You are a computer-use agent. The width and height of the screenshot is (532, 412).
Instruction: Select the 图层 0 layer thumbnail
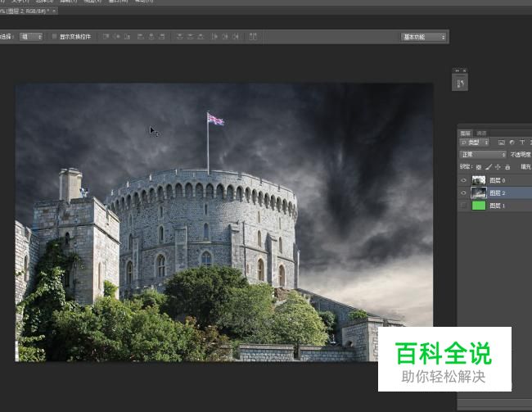pyautogui.click(x=479, y=180)
